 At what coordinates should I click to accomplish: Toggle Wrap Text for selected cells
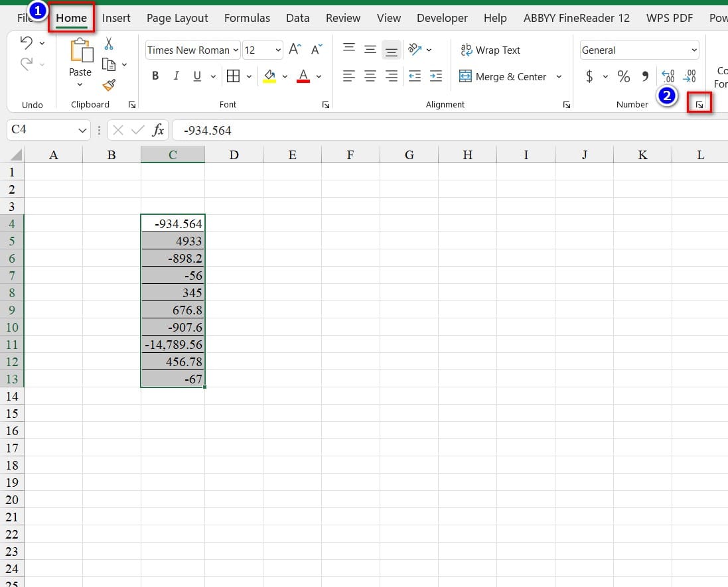(490, 50)
